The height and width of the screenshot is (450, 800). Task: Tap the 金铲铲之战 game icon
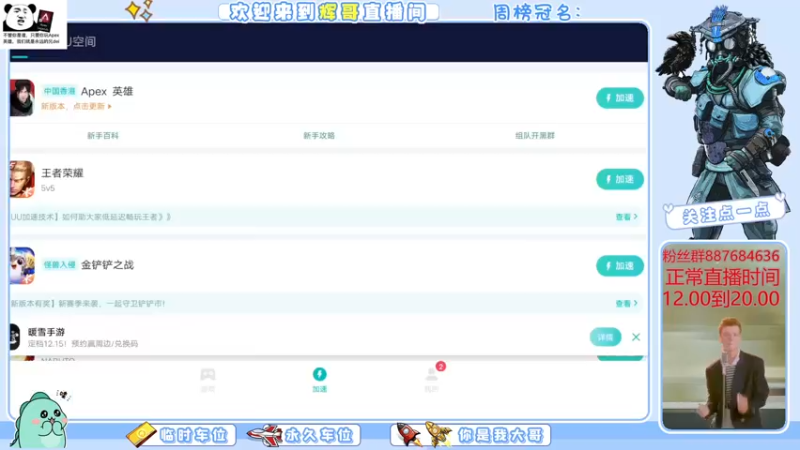(22, 266)
